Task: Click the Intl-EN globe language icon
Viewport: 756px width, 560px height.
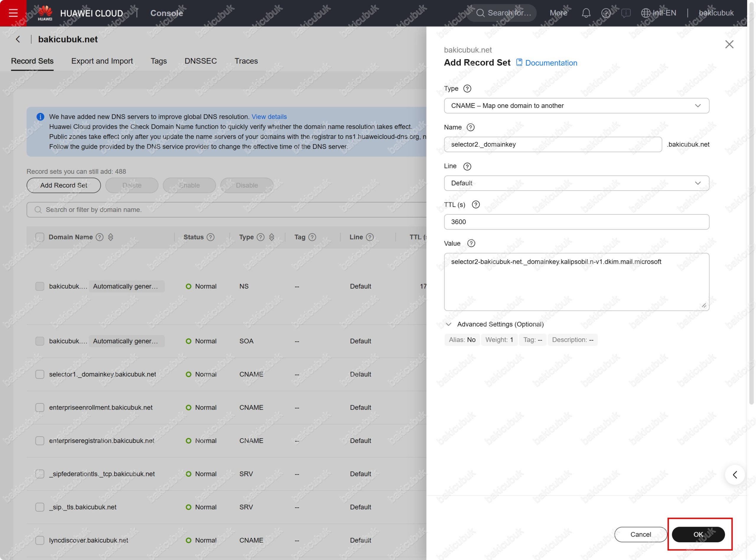Action: coord(646,13)
